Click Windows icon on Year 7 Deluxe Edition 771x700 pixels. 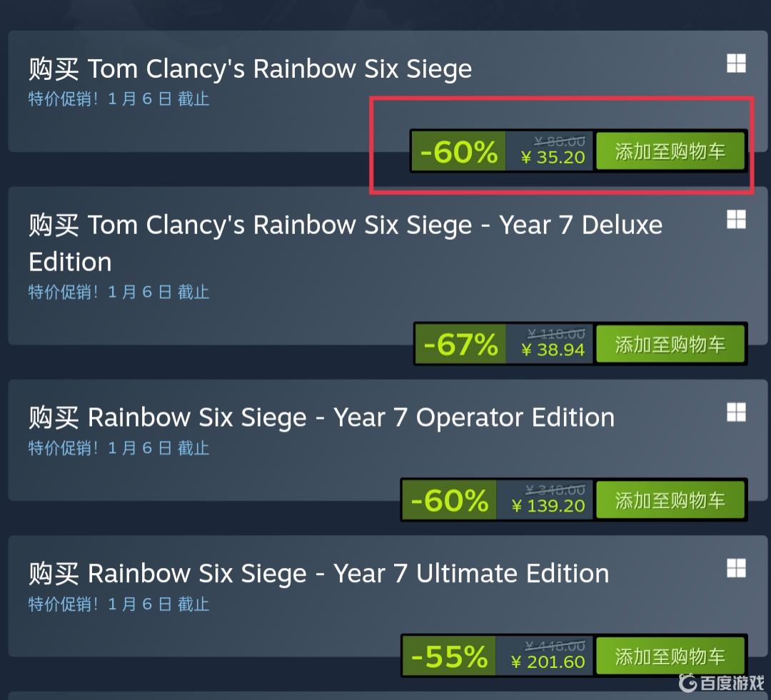tap(736, 220)
